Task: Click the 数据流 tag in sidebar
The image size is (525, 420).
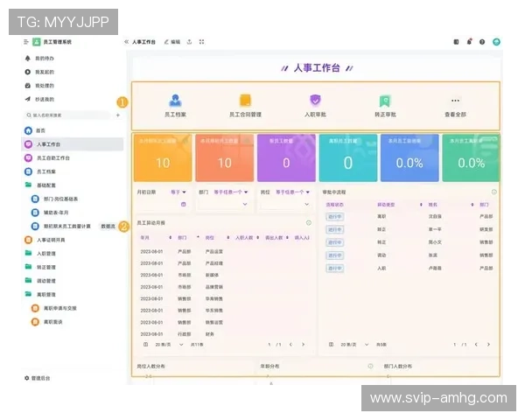Action: tap(108, 227)
